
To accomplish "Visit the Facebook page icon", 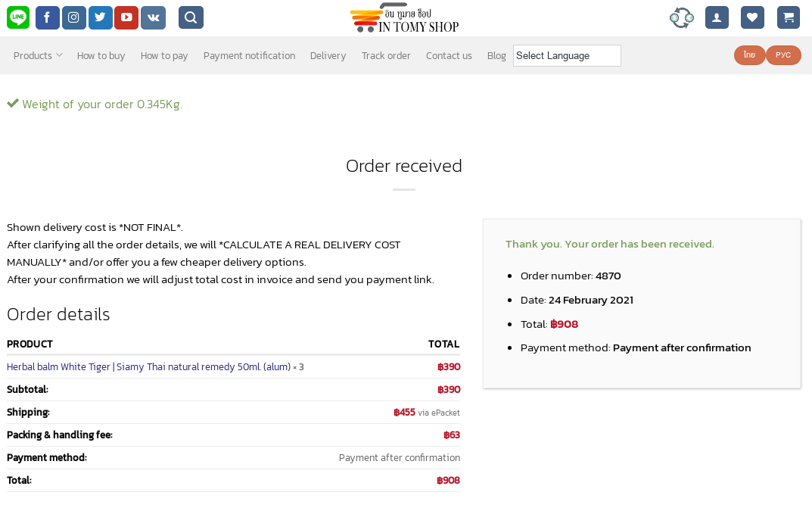I will click(47, 17).
